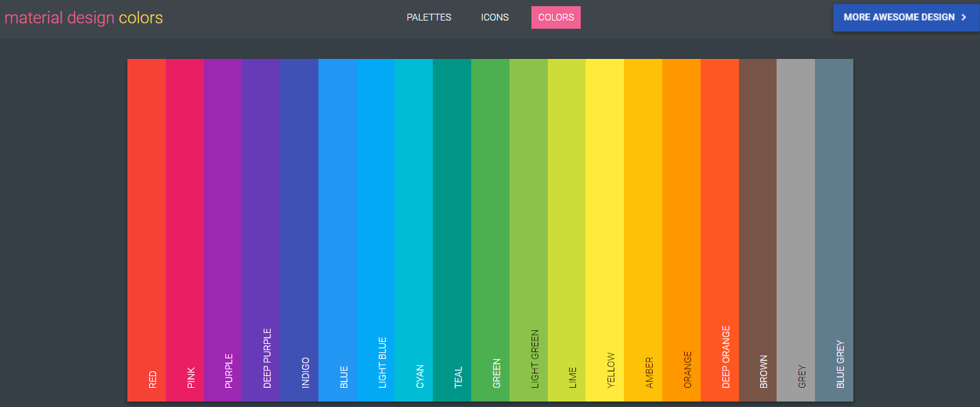Viewport: 980px width, 407px height.
Task: Select the Lime color column
Action: [567, 230]
